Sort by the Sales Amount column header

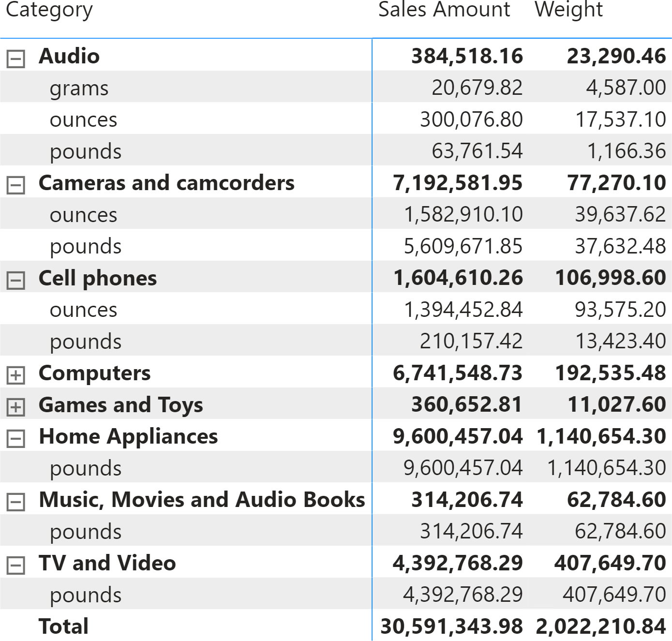point(444,10)
